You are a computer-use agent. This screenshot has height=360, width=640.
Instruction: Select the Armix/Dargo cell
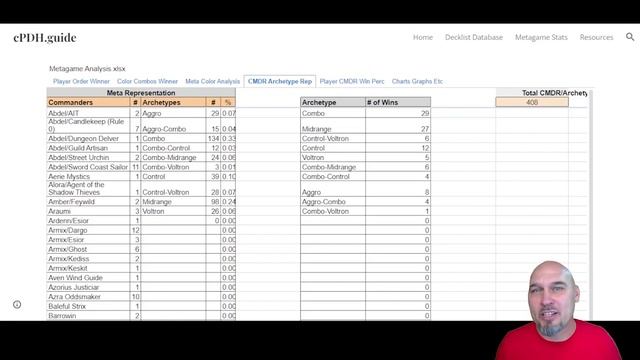click(x=88, y=230)
